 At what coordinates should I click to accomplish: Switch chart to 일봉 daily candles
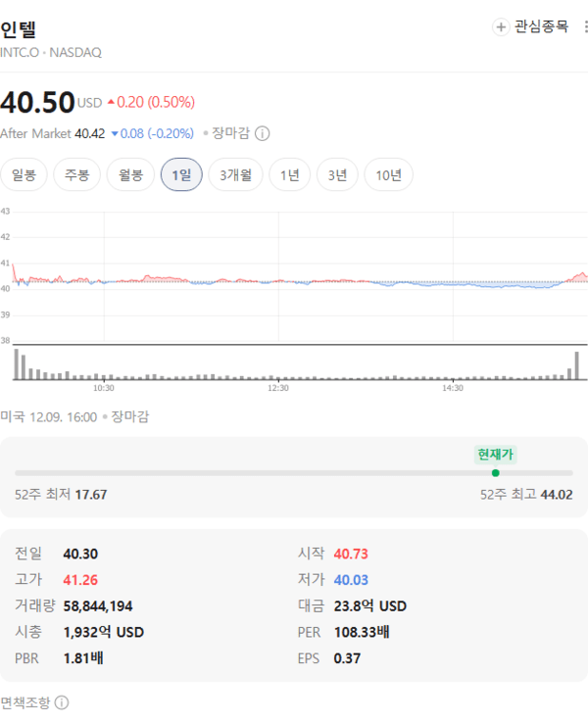click(24, 174)
